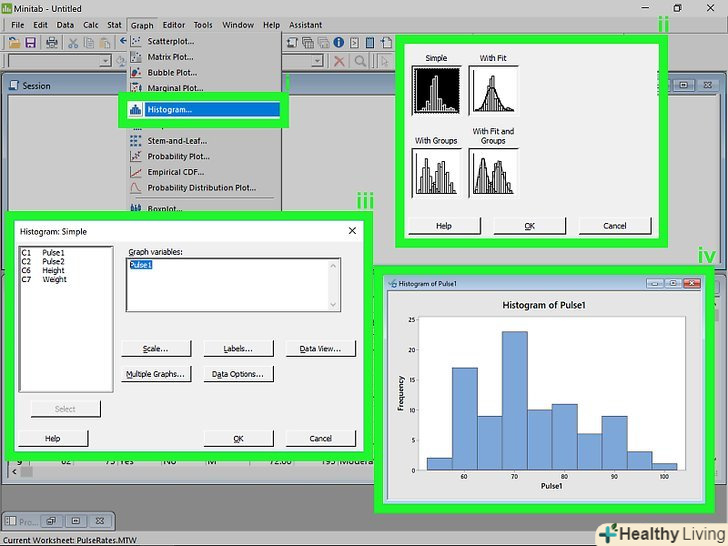Click the worksheet windows toolbar icon

tap(308, 43)
